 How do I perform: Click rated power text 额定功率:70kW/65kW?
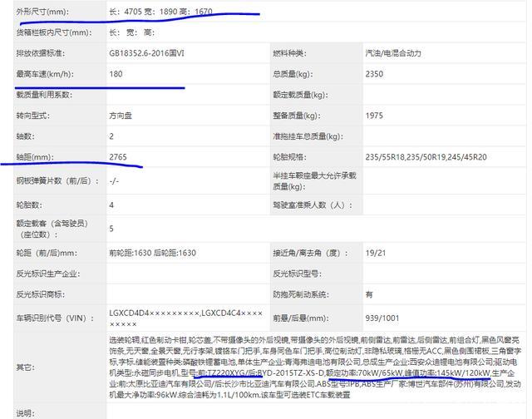pyautogui.click(x=364, y=372)
